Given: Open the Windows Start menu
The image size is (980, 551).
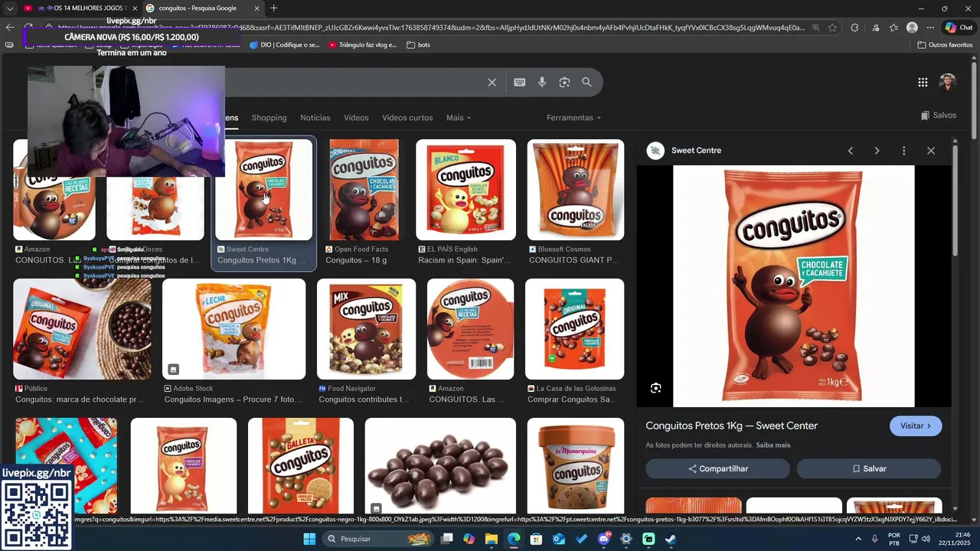Looking at the screenshot, I should (x=309, y=539).
